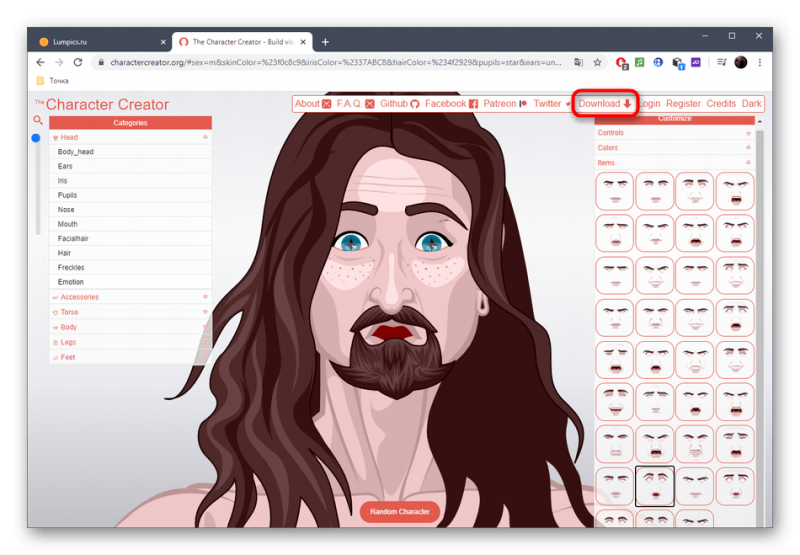
Task: Expand the Torso category
Action: pos(130,312)
